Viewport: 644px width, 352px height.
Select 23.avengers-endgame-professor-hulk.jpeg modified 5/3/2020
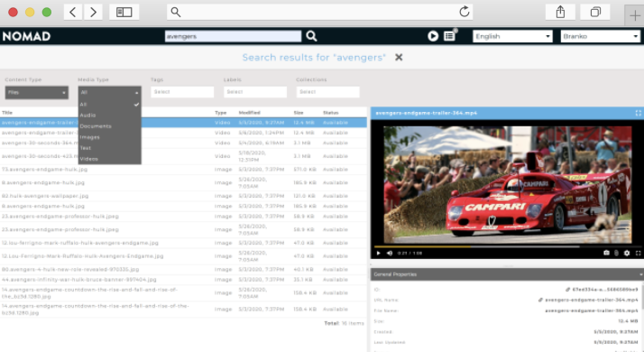[x=183, y=217]
